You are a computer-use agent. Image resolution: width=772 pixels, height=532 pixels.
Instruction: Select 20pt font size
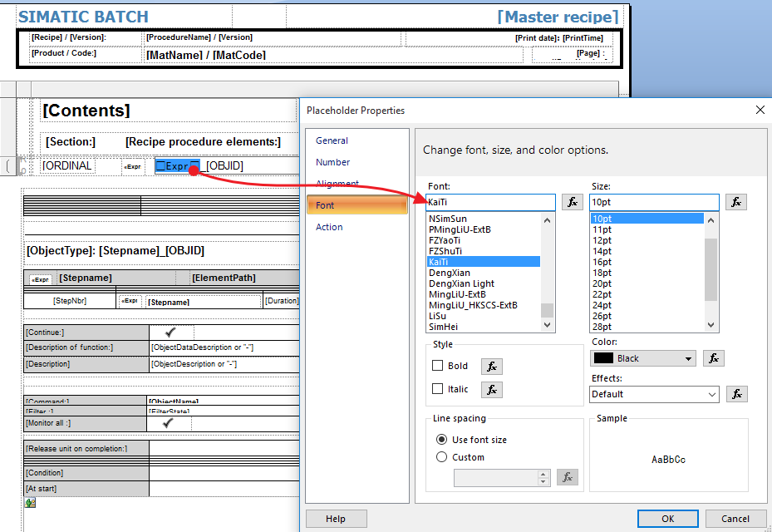point(647,283)
